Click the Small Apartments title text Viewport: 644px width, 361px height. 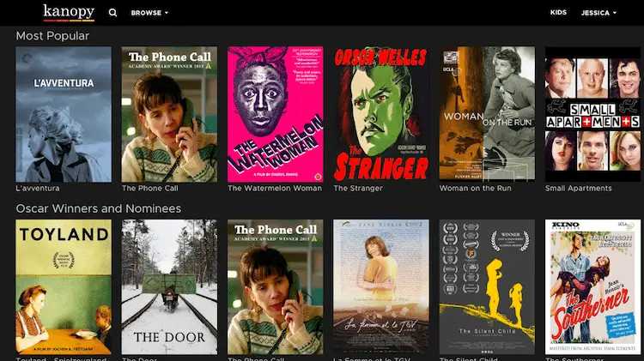pyautogui.click(x=578, y=188)
